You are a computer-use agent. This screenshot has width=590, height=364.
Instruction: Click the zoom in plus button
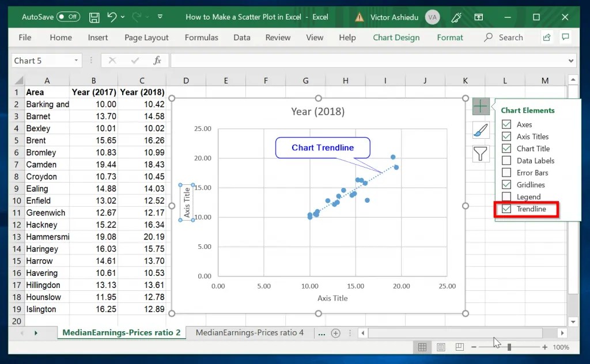(544, 347)
